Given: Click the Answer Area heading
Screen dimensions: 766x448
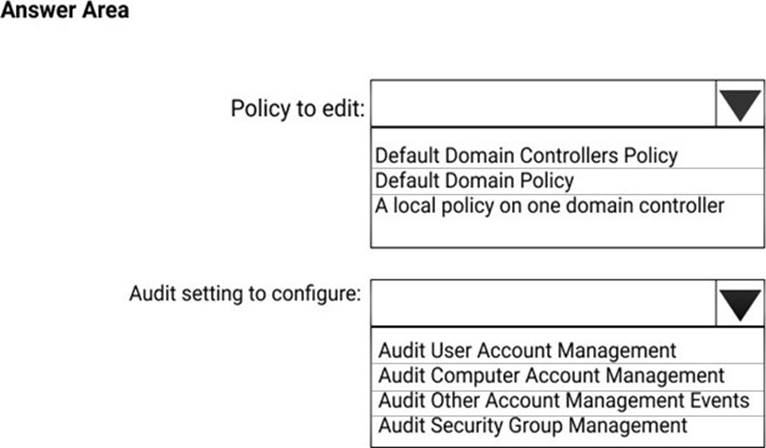Looking at the screenshot, I should [x=64, y=13].
